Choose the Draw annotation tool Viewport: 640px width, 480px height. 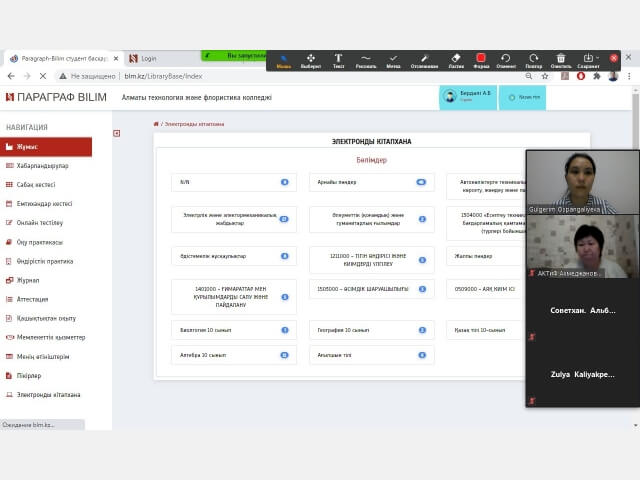tap(366, 61)
